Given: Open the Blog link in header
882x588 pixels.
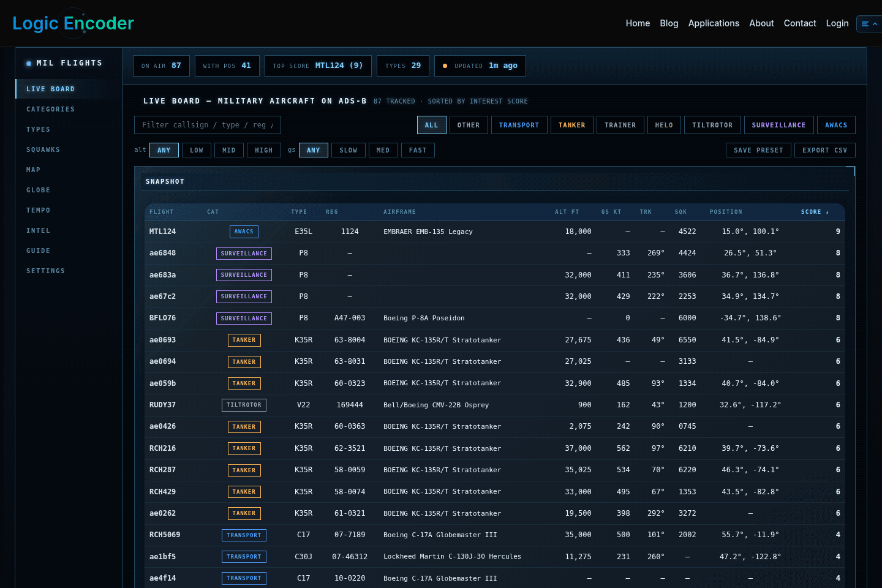Looking at the screenshot, I should [x=669, y=23].
